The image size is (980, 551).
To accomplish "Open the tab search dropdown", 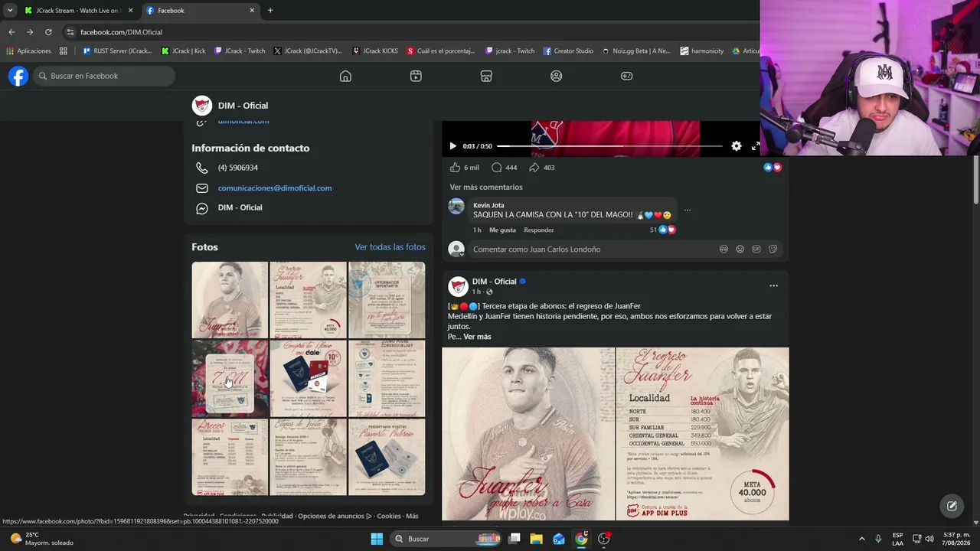I will pyautogui.click(x=10, y=10).
